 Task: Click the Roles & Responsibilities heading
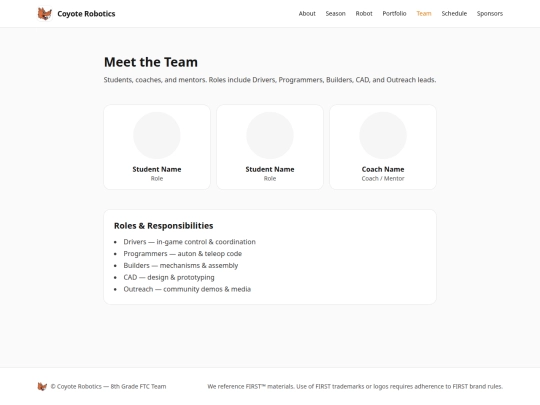pyautogui.click(x=164, y=226)
